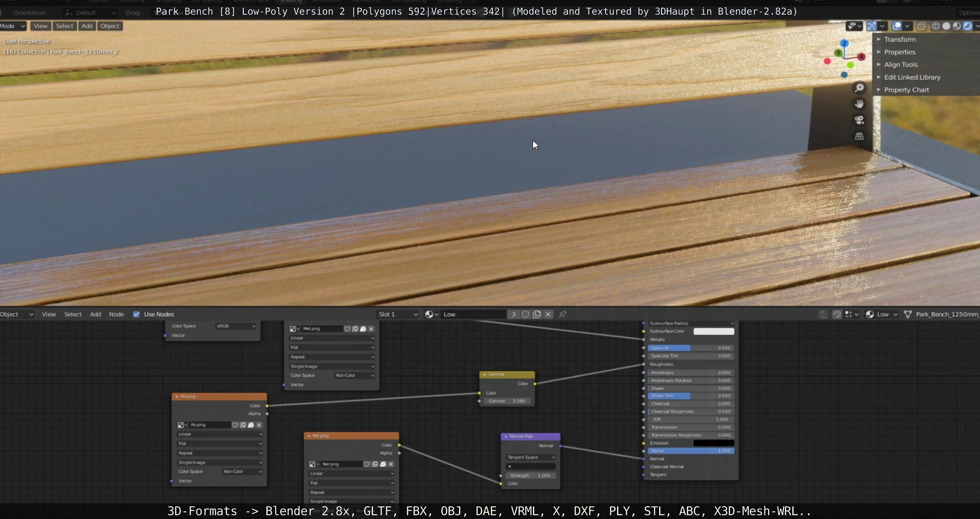
Task: Toggle viewport overlays button
Action: click(897, 26)
